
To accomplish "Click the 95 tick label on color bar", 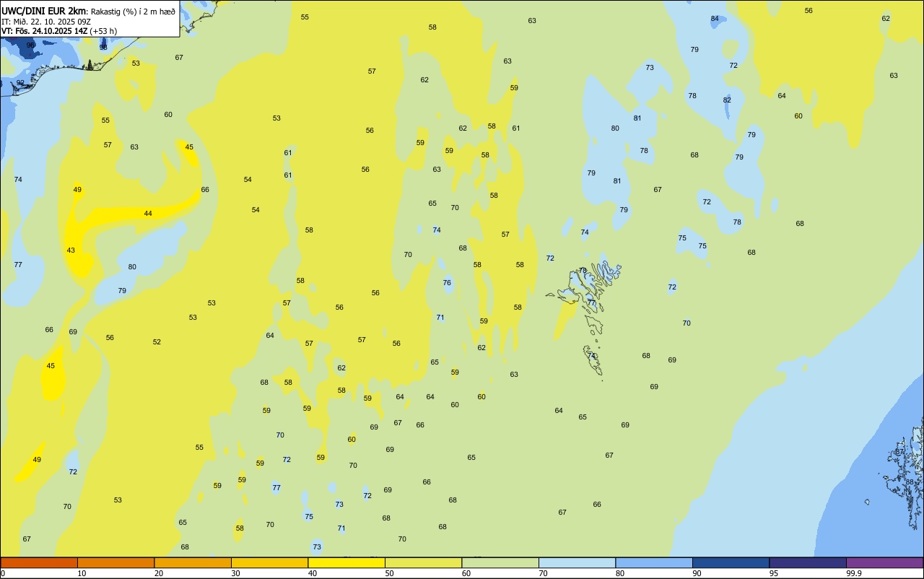I will click(774, 573).
